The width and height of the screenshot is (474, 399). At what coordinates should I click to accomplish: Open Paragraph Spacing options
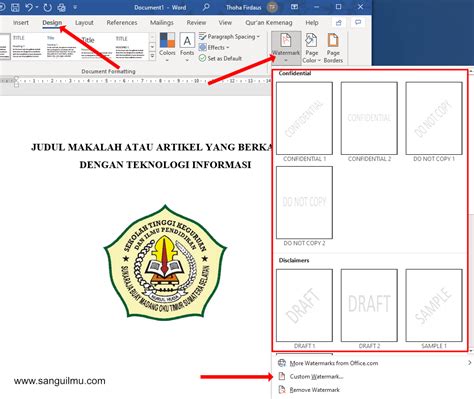(x=229, y=37)
